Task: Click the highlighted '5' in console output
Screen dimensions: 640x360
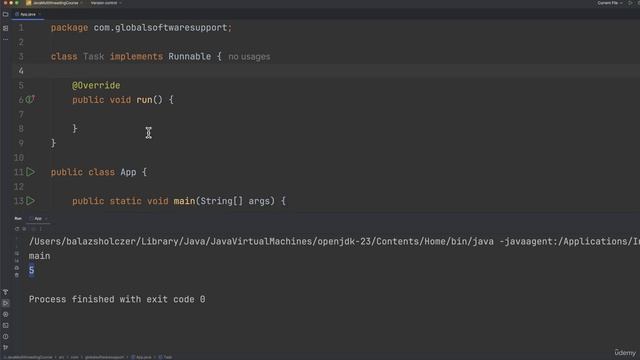Action: [31, 270]
